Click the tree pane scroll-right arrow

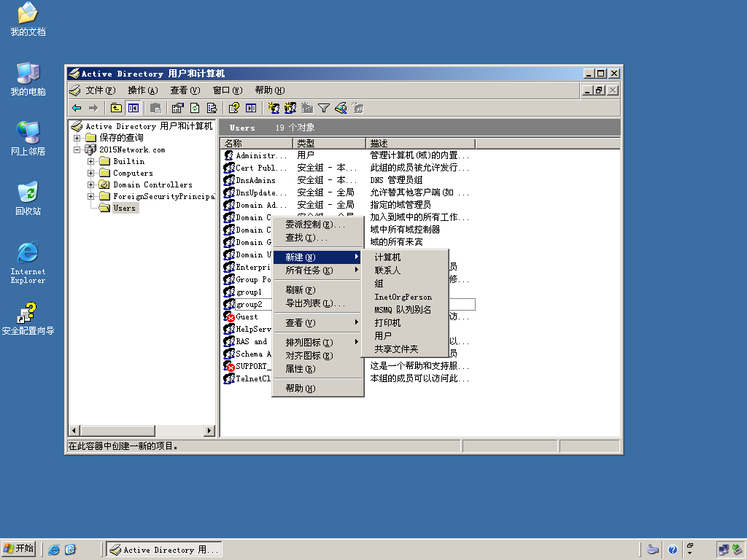(209, 430)
